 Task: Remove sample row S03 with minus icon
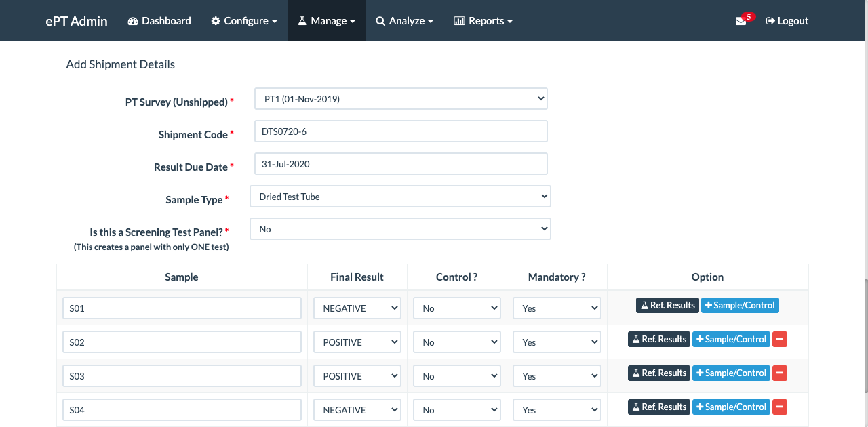tap(780, 373)
